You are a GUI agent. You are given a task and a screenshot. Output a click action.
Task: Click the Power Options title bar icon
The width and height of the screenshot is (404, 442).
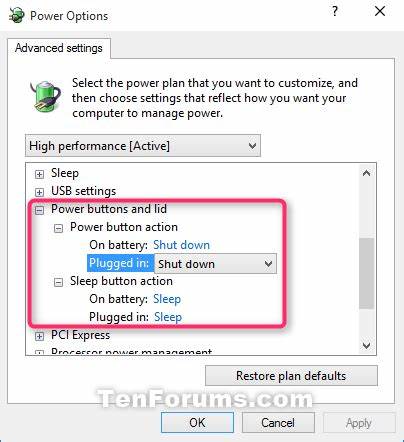point(16,16)
